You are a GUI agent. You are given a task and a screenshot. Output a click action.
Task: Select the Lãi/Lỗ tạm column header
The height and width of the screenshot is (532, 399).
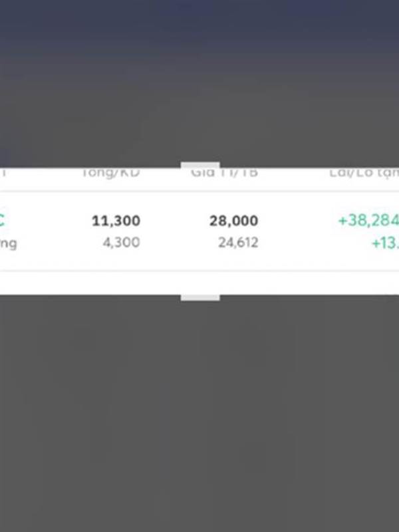(364, 173)
